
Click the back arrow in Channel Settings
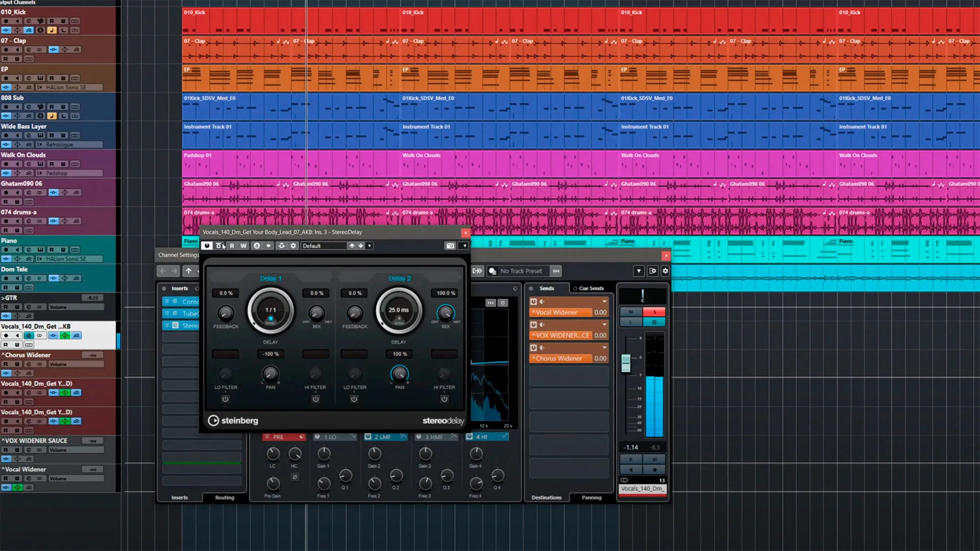[x=163, y=271]
